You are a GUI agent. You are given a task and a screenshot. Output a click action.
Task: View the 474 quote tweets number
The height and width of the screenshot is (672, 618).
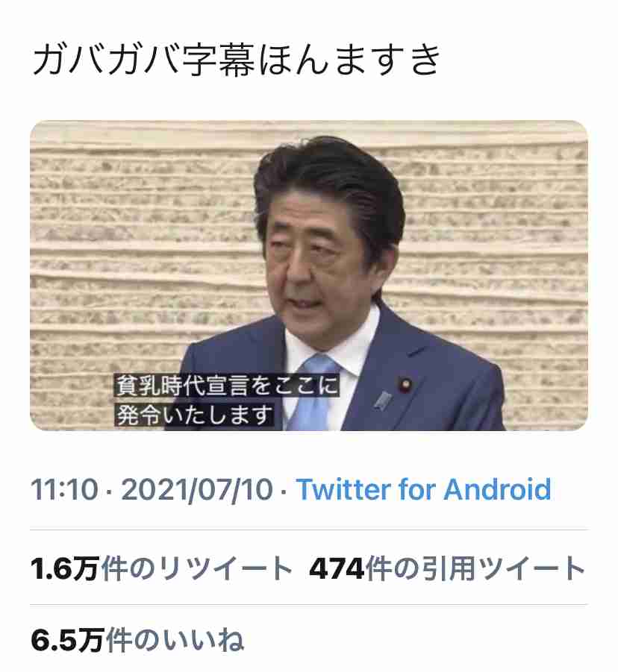tap(337, 569)
